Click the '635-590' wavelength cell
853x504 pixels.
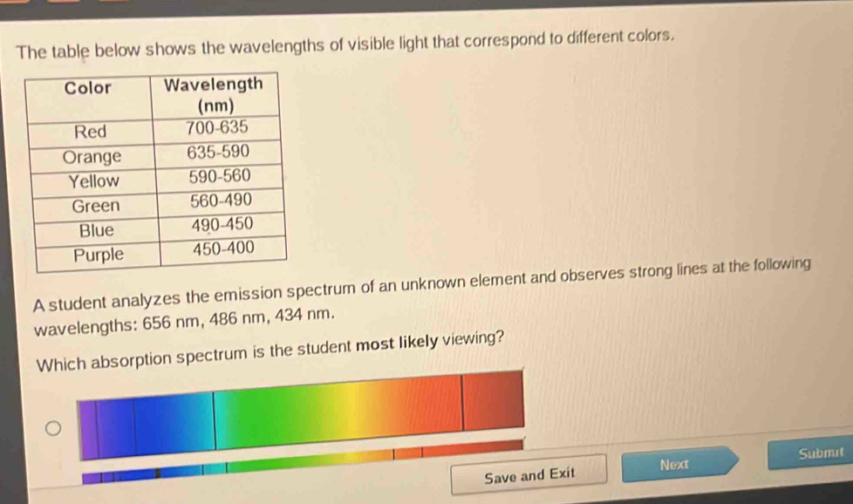218,153
